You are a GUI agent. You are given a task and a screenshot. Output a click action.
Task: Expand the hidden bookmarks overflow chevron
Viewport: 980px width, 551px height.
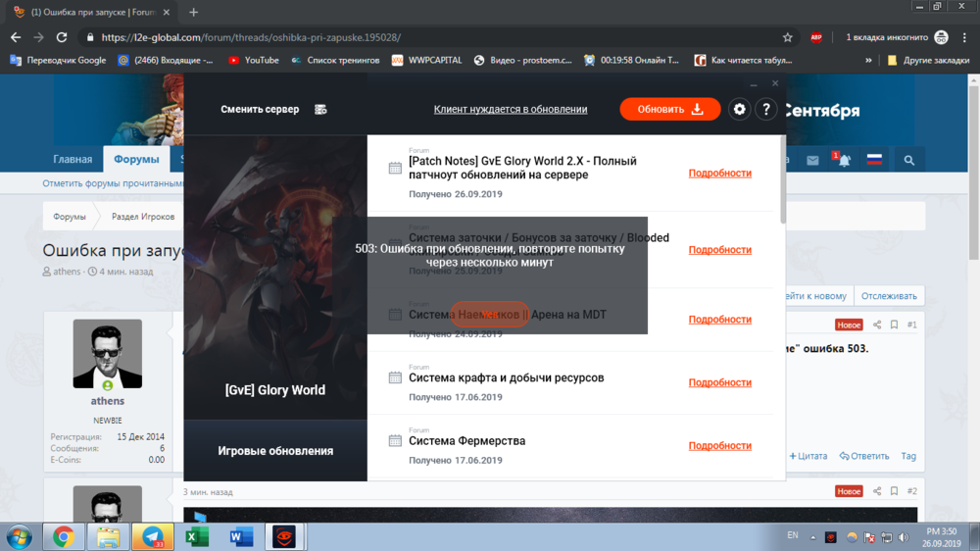click(868, 60)
